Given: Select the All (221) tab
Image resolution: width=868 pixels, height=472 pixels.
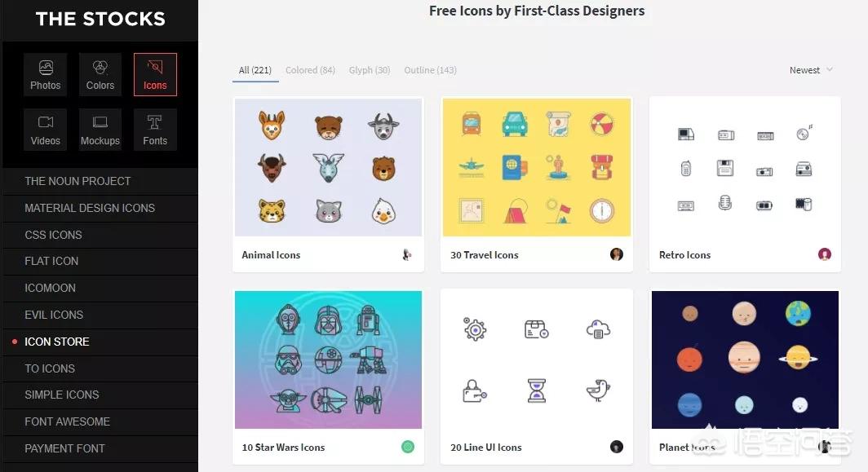Looking at the screenshot, I should tap(255, 70).
